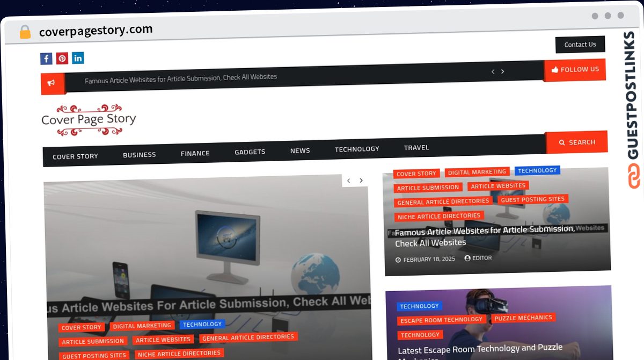The height and width of the screenshot is (360, 644).
Task: Click blue Technology tag on main slider
Action: click(202, 324)
